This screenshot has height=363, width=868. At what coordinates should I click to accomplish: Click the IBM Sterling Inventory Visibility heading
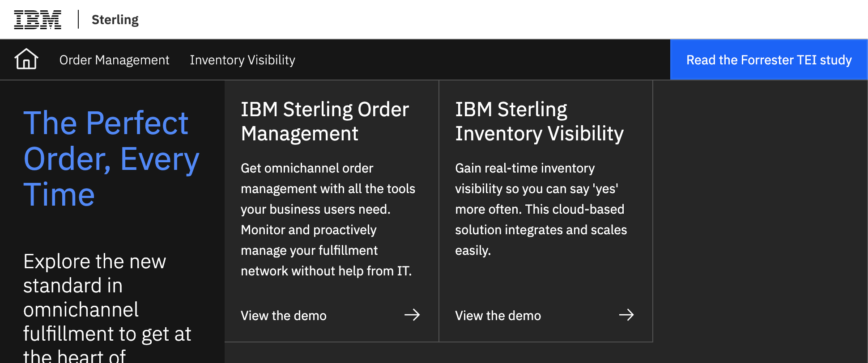pos(539,121)
